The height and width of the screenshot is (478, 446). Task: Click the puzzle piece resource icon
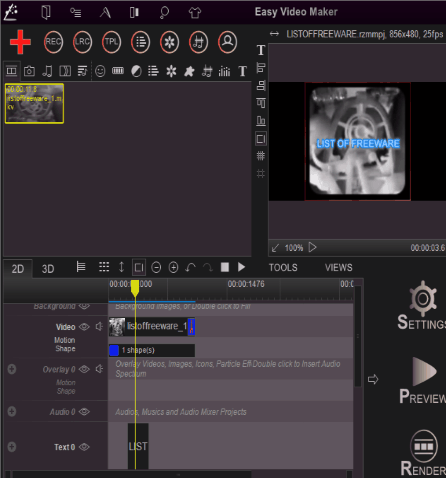[x=189, y=71]
